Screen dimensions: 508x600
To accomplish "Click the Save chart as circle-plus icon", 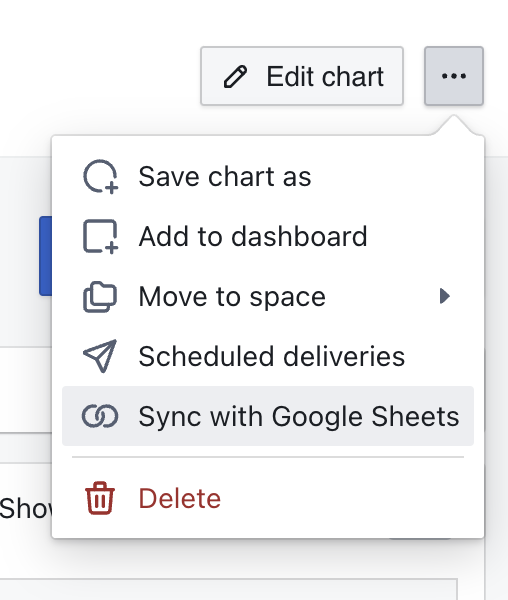I will pos(101,176).
